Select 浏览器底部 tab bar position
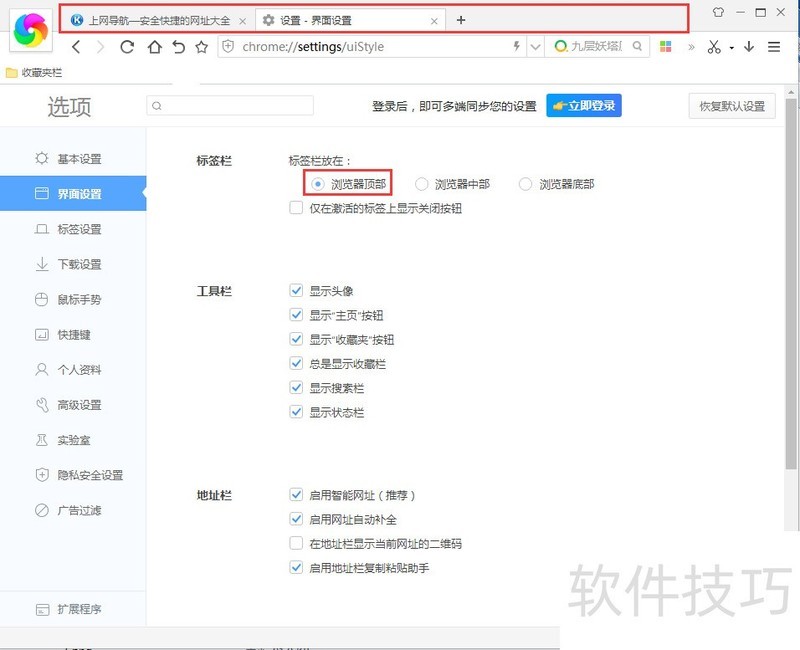 [526, 184]
